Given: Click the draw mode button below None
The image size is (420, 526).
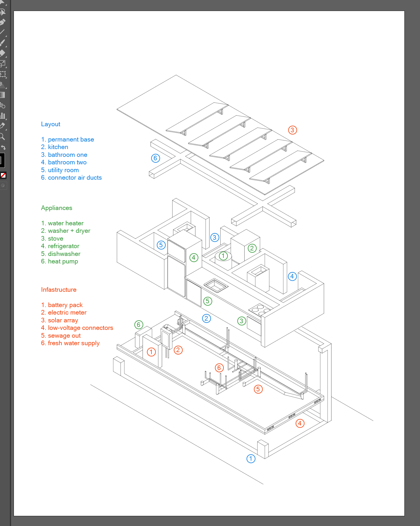Looking at the screenshot, I should point(3,185).
